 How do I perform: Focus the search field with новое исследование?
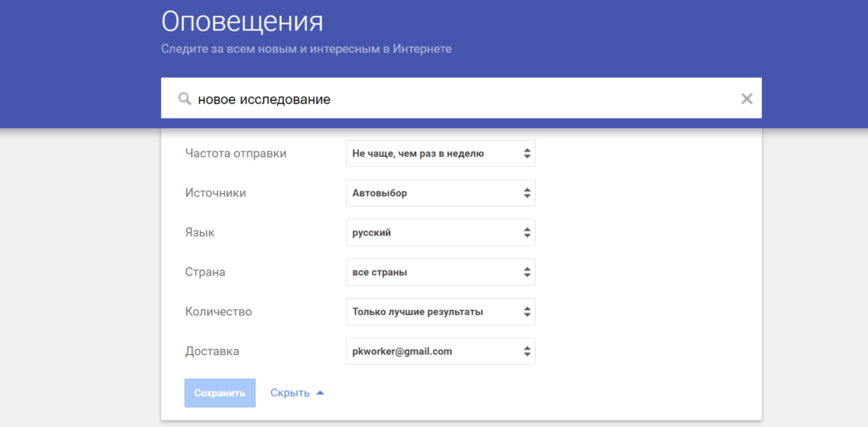click(x=458, y=99)
